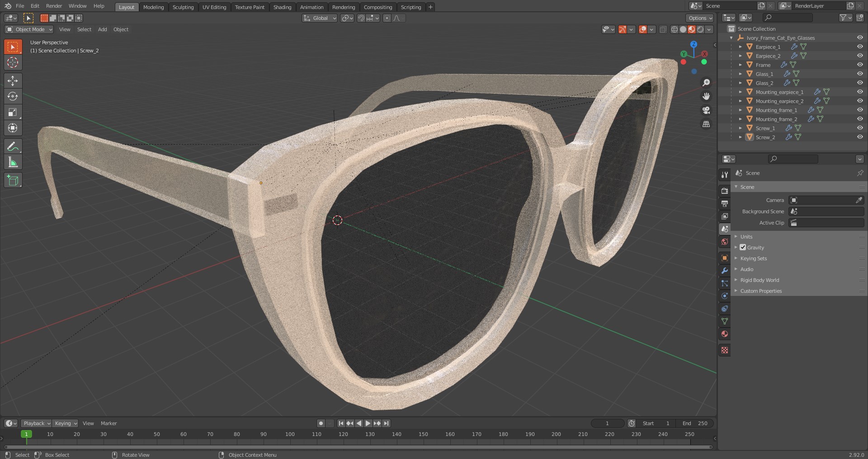This screenshot has width=868, height=459.
Task: Play the animation forward
Action: point(368,423)
